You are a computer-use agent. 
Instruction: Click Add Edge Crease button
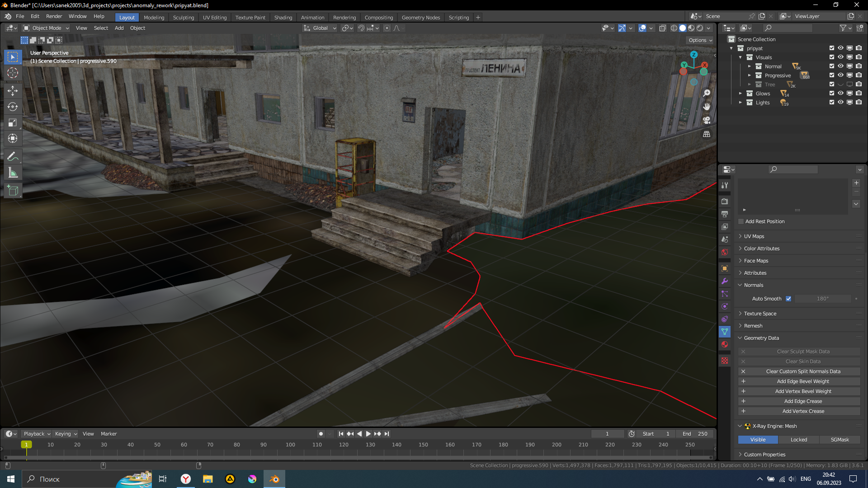tap(799, 401)
